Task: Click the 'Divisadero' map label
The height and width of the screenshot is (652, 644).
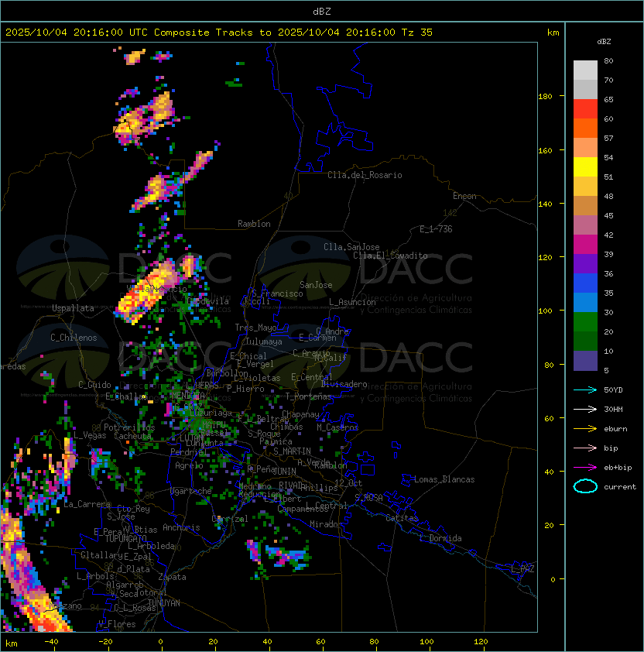Action: coord(344,384)
